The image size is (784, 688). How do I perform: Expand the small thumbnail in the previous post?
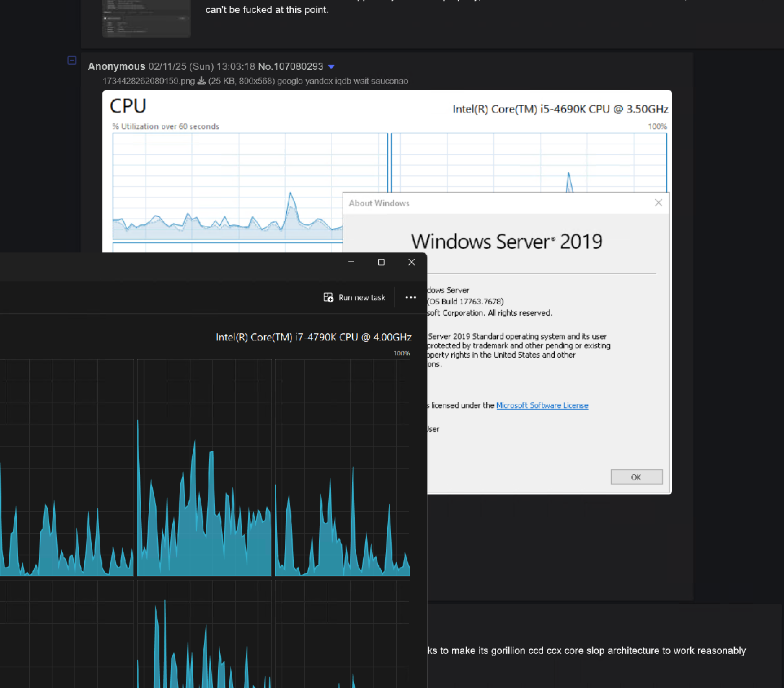pyautogui.click(x=146, y=19)
